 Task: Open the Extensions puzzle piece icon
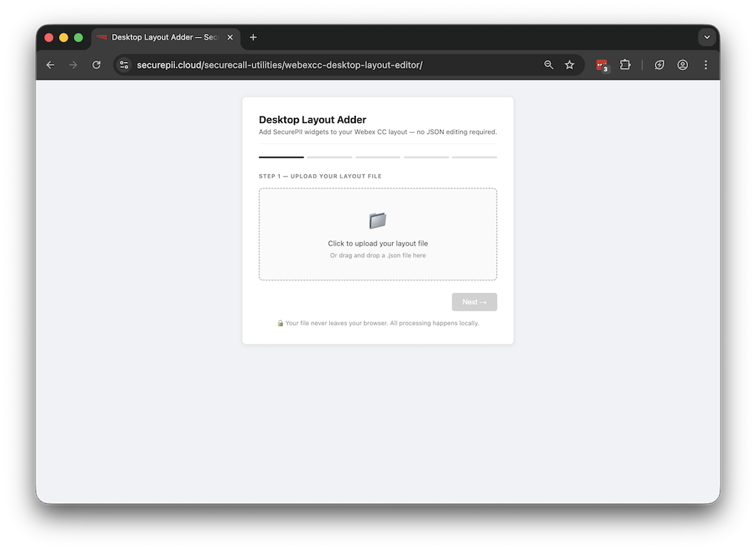tap(625, 65)
